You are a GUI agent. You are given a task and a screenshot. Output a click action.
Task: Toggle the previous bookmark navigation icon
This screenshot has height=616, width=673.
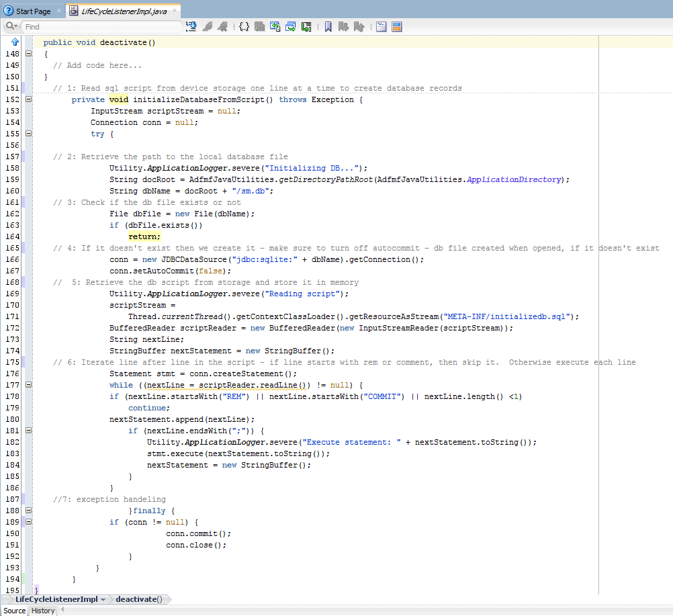click(359, 26)
